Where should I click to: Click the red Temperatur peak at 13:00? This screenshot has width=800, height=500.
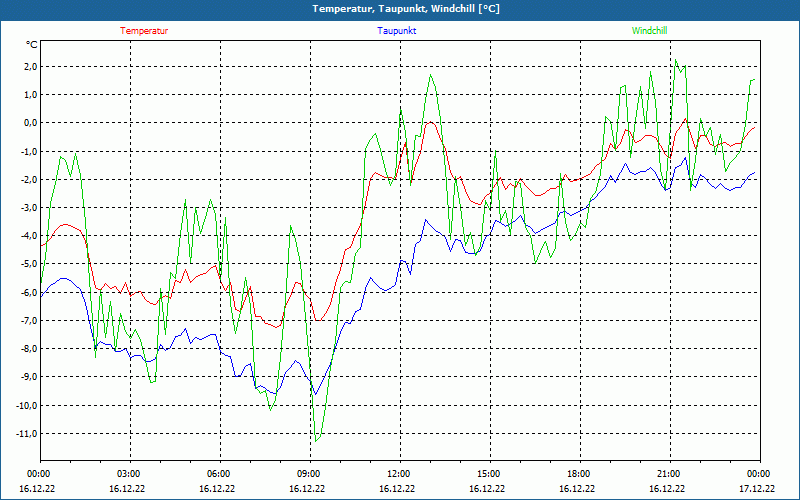pos(431,122)
